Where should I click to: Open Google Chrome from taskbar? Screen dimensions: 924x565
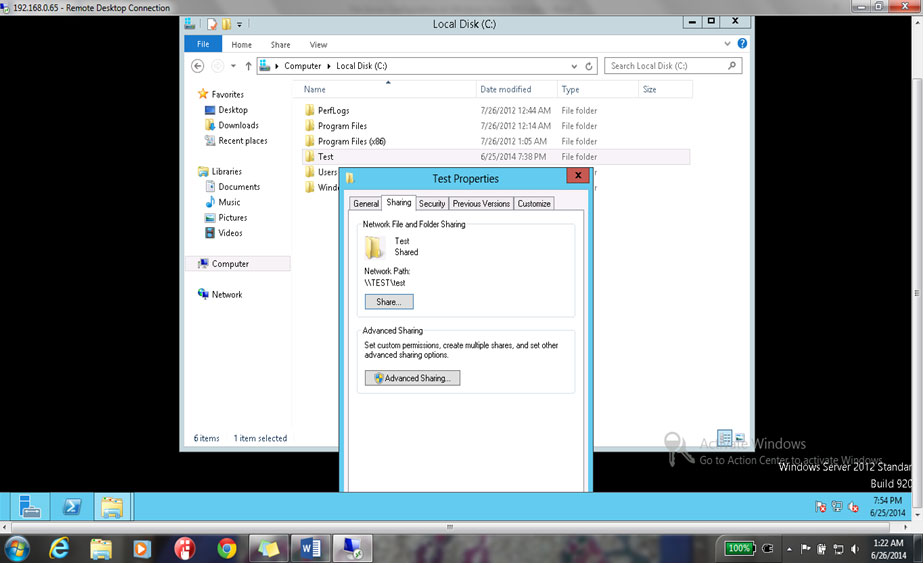pos(226,549)
